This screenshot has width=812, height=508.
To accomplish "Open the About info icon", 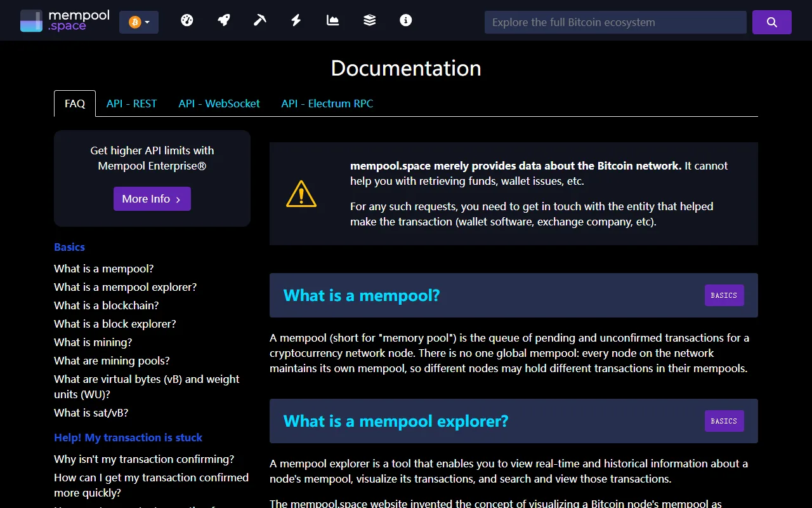I will pos(406,20).
